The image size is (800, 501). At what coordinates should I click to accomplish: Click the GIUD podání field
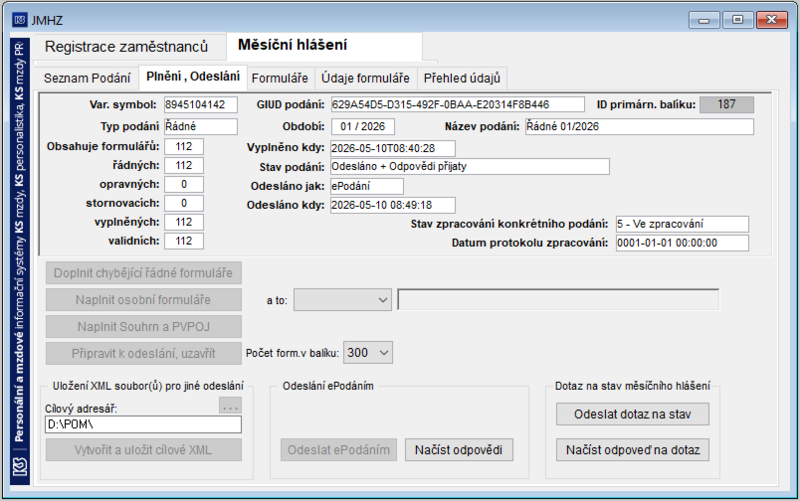458,105
